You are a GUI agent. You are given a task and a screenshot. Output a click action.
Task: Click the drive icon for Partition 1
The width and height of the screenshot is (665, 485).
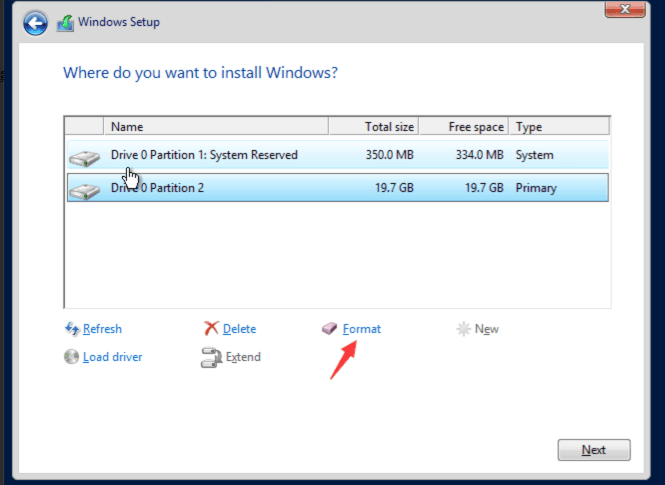click(84, 158)
